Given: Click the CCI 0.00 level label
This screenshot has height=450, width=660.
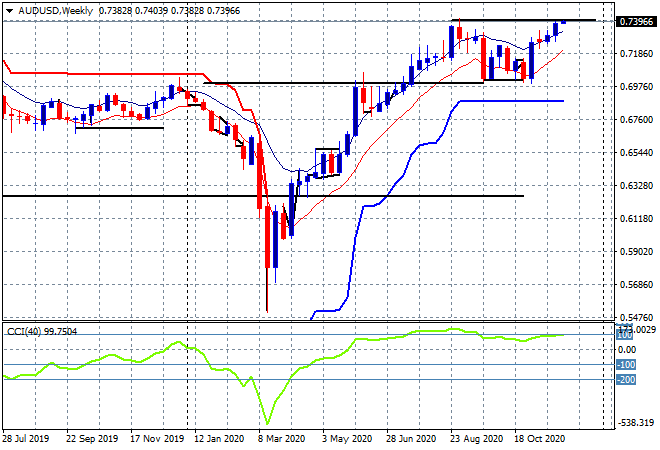Looking at the screenshot, I should pos(627,350).
